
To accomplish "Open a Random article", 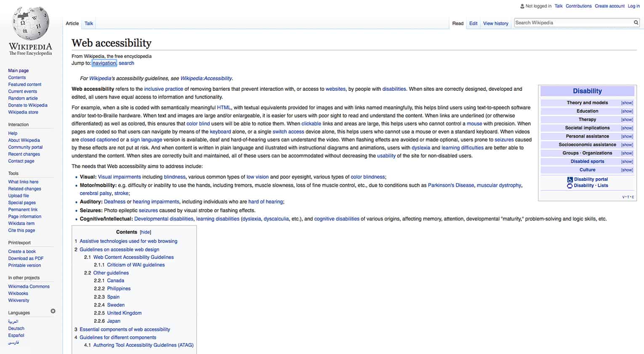I will tap(23, 98).
